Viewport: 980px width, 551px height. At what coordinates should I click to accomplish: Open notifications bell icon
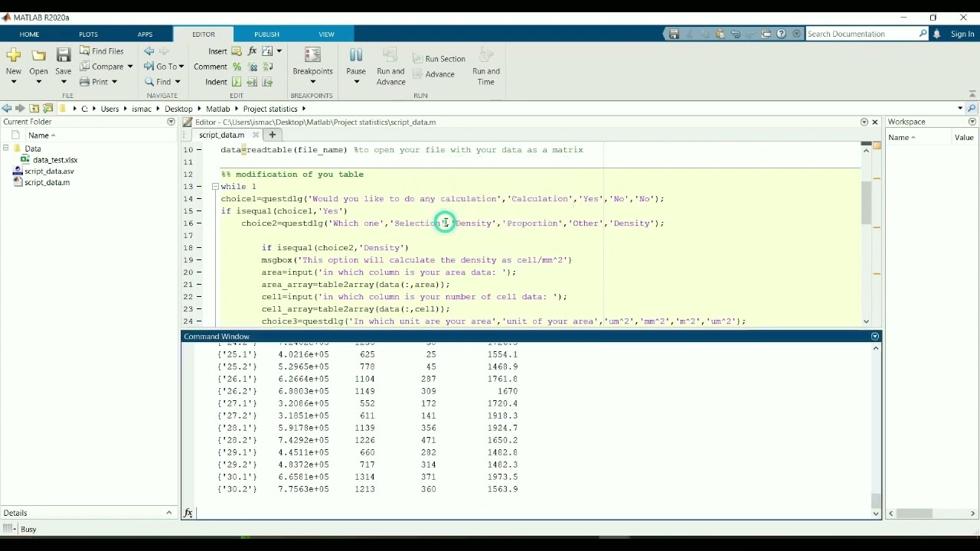[x=936, y=34]
